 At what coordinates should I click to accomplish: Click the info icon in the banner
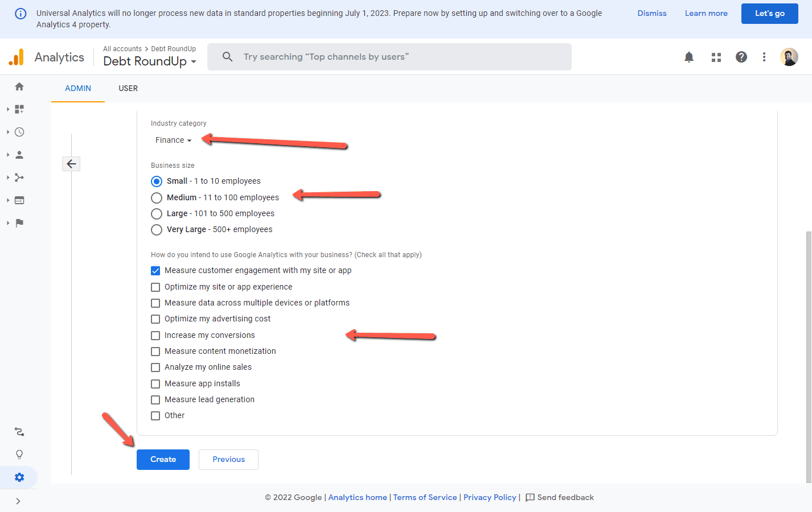(20, 14)
